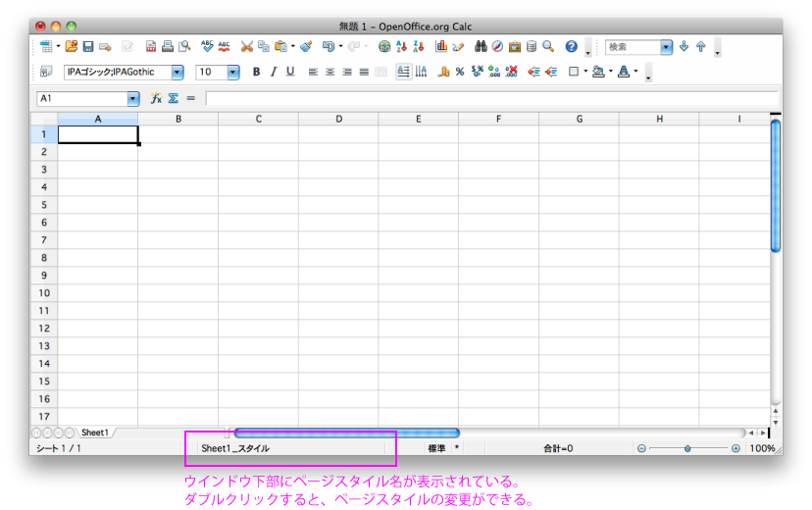Open the Paste options dropdown arrow
Screen dimensions: 812x510
[293, 47]
